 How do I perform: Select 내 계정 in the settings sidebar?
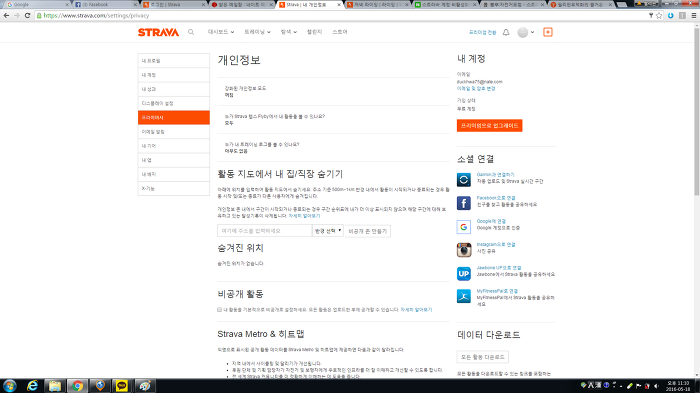(x=174, y=75)
